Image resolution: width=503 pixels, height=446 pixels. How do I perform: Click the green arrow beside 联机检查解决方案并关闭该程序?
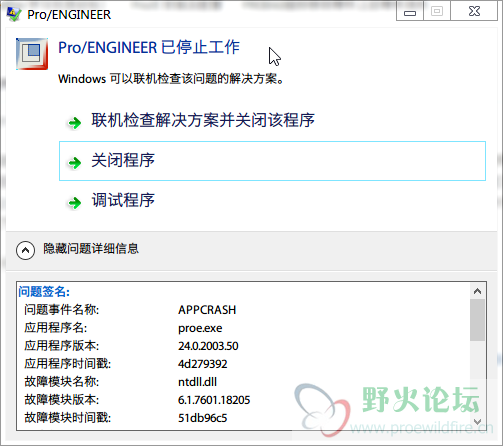(75, 123)
